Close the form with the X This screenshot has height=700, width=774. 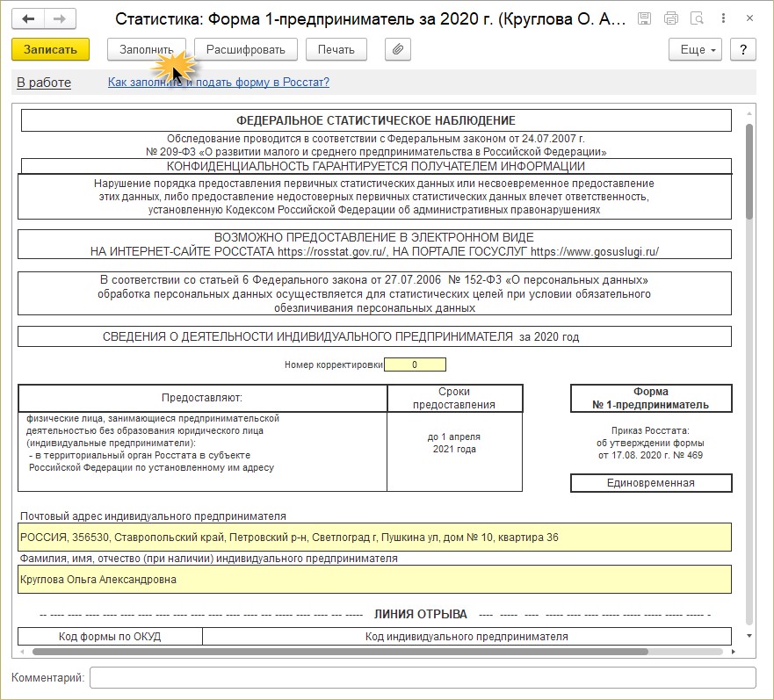click(x=749, y=18)
